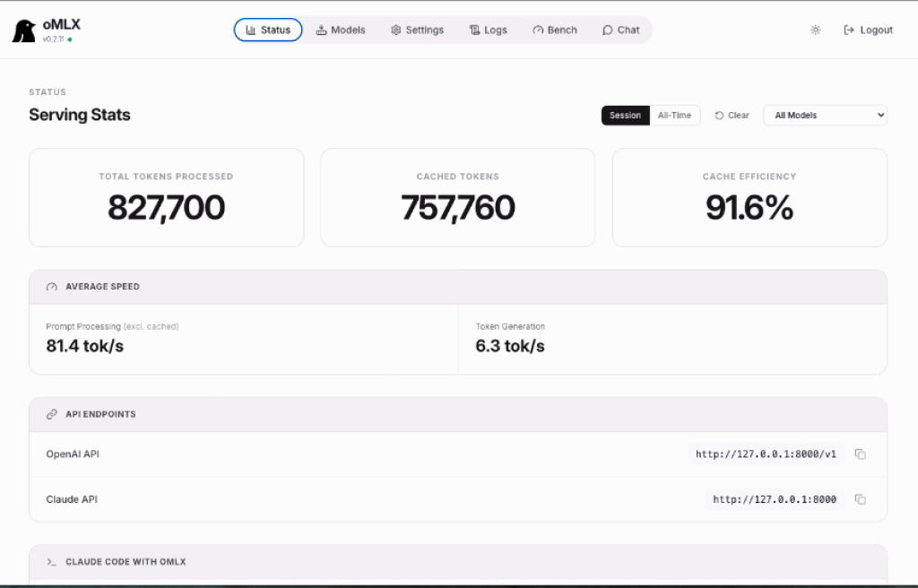This screenshot has height=588, width=918.
Task: Click the oMLX penguin logo icon
Action: coord(24,30)
